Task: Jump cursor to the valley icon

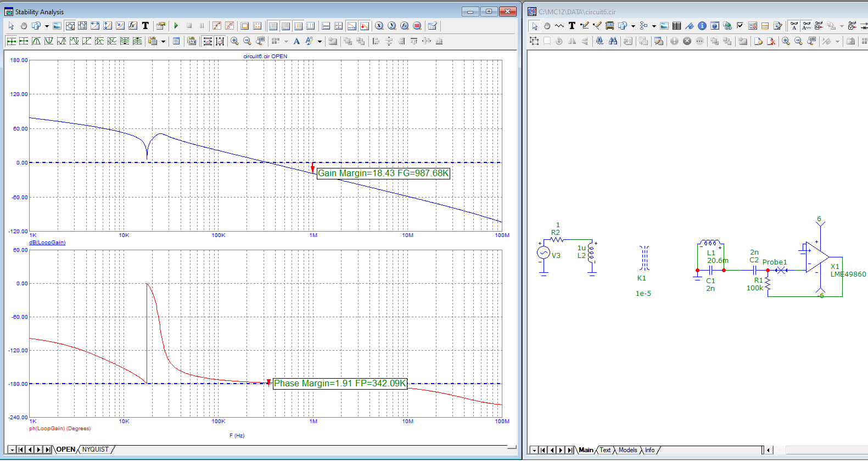Action: tap(49, 41)
